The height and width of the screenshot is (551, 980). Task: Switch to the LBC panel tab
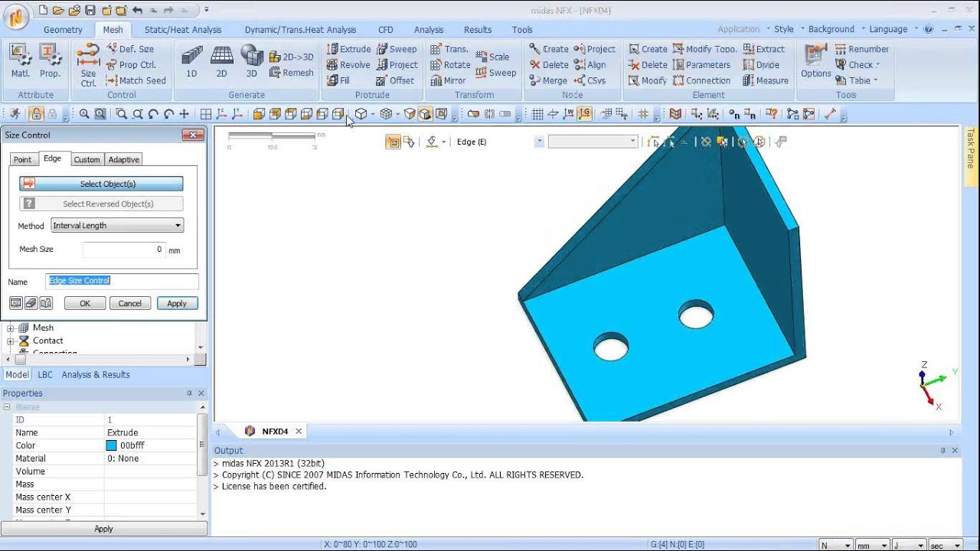(x=45, y=375)
